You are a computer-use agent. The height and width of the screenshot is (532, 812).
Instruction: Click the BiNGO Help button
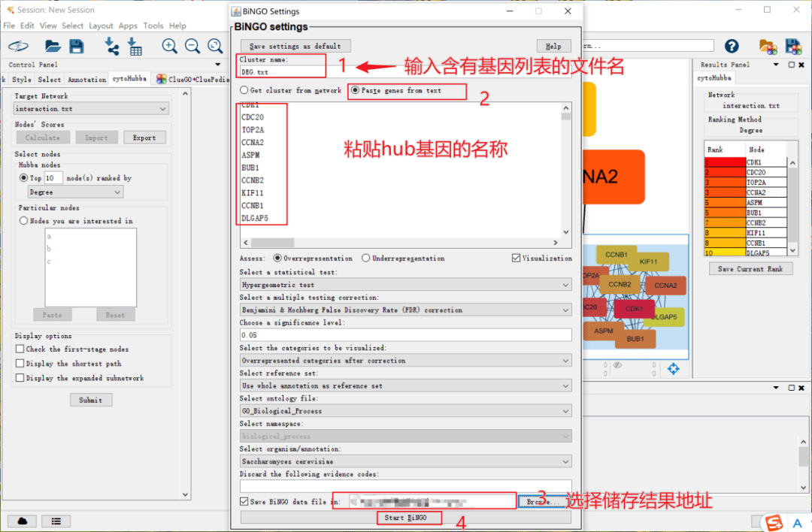(553, 46)
